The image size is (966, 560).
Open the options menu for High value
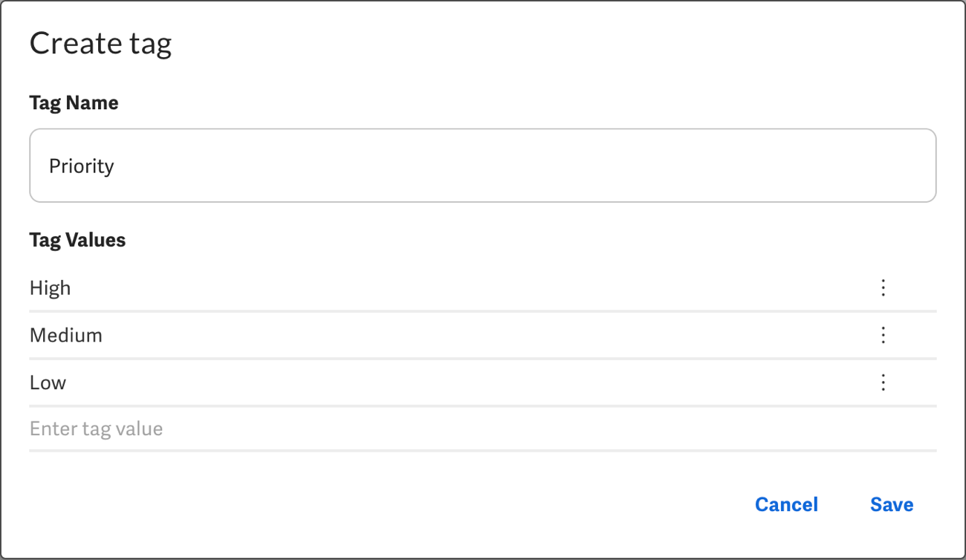(883, 287)
